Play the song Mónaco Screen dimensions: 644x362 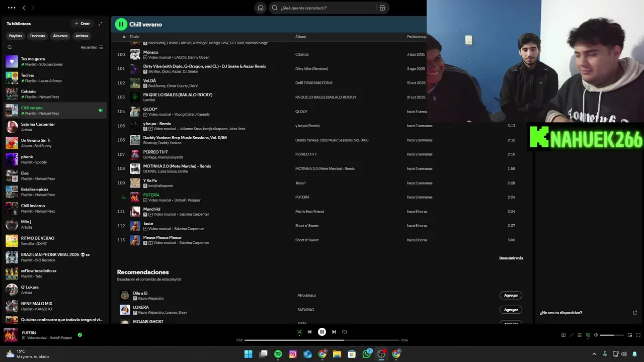[x=150, y=52]
